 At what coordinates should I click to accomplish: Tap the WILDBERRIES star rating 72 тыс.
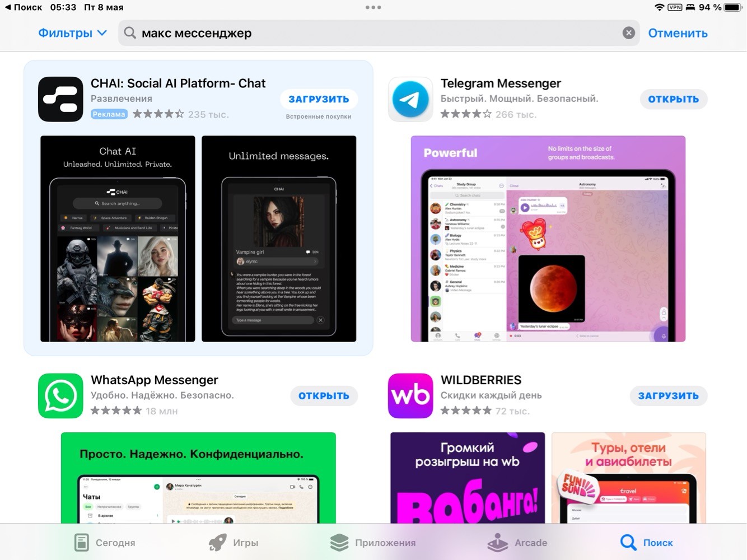click(485, 411)
